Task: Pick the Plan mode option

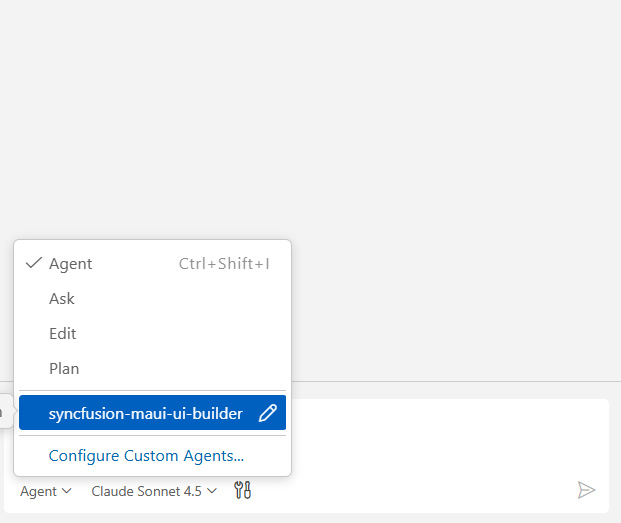Action: coord(152,369)
